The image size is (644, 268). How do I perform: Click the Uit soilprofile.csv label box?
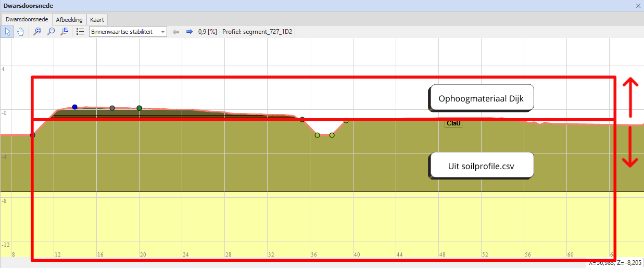click(x=481, y=166)
